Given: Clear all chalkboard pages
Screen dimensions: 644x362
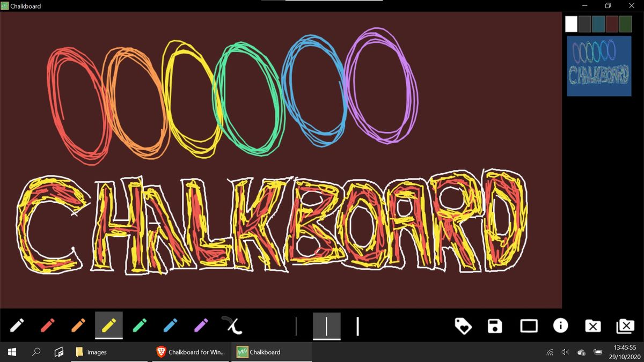Looking at the screenshot, I should click(x=626, y=326).
